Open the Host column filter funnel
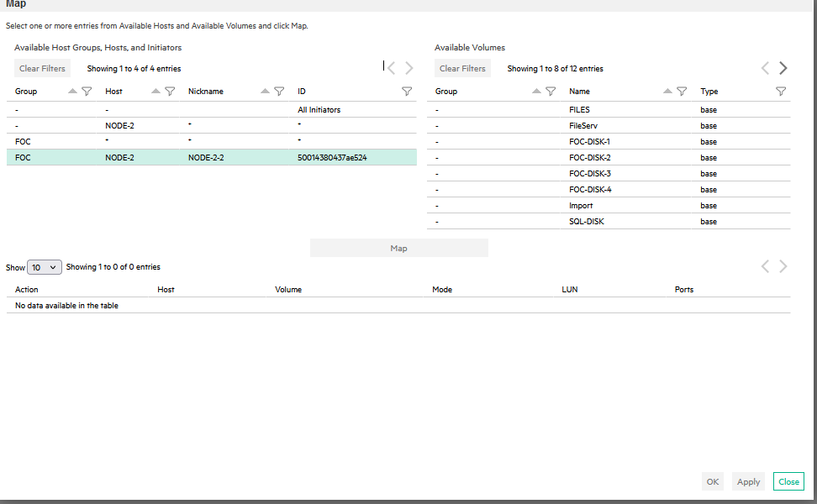This screenshot has width=817, height=504. pyautogui.click(x=170, y=91)
